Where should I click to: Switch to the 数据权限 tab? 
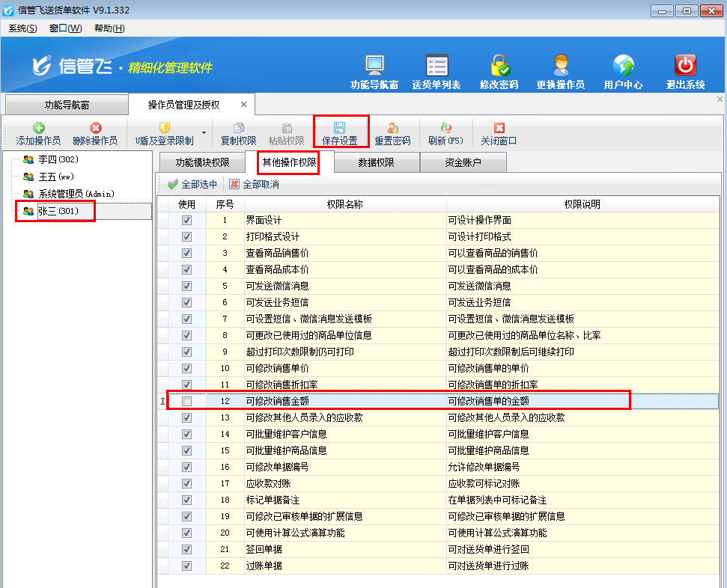[376, 162]
